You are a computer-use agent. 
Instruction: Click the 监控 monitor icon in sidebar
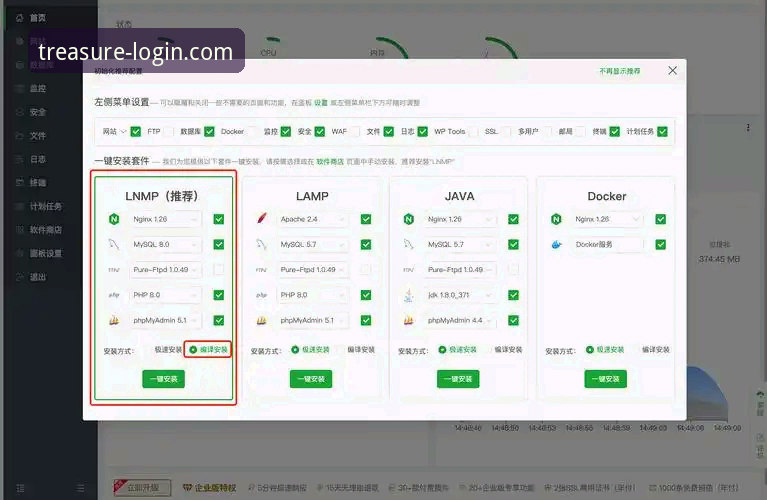tap(20, 89)
